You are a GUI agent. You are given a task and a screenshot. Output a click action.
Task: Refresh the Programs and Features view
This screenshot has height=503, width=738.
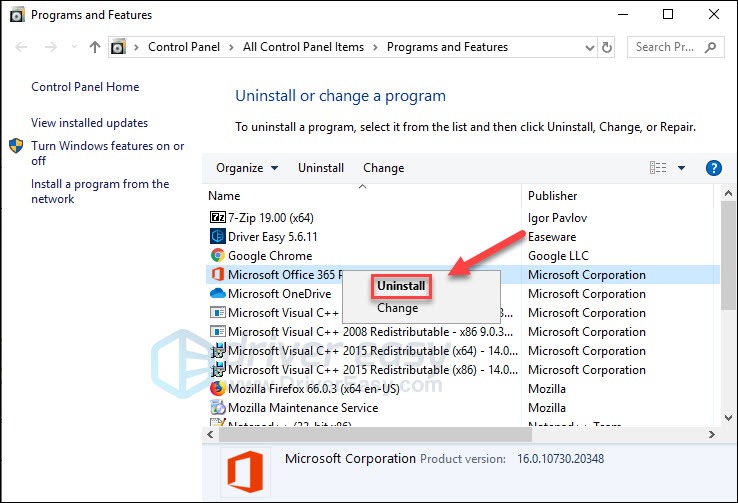(606, 47)
